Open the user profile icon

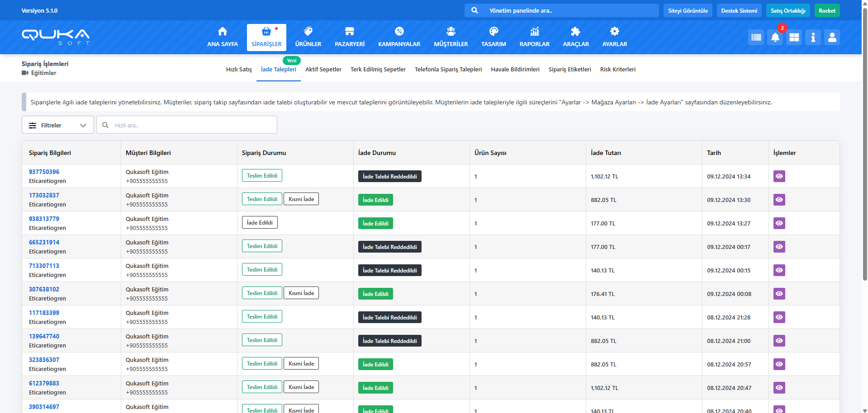click(832, 38)
